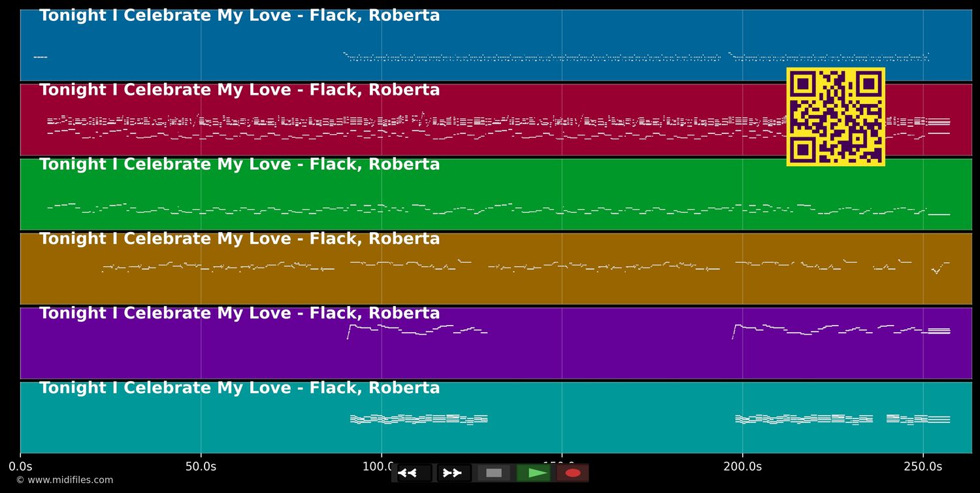Select the song title in the blue track
This screenshot has height=493, width=980.
(x=240, y=16)
